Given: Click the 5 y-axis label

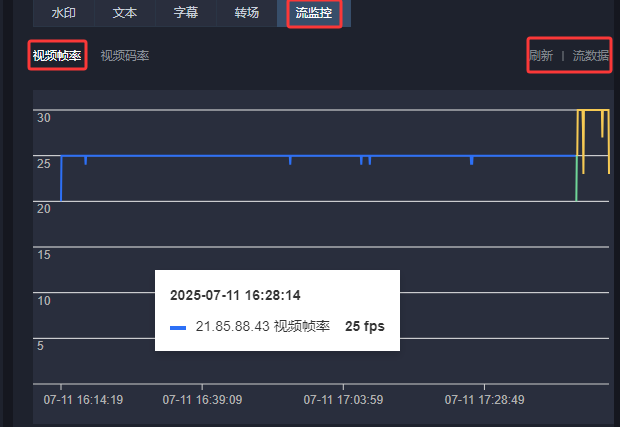Looking at the screenshot, I should coord(40,346).
